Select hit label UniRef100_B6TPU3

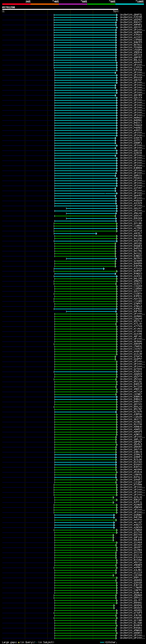click(x=131, y=259)
